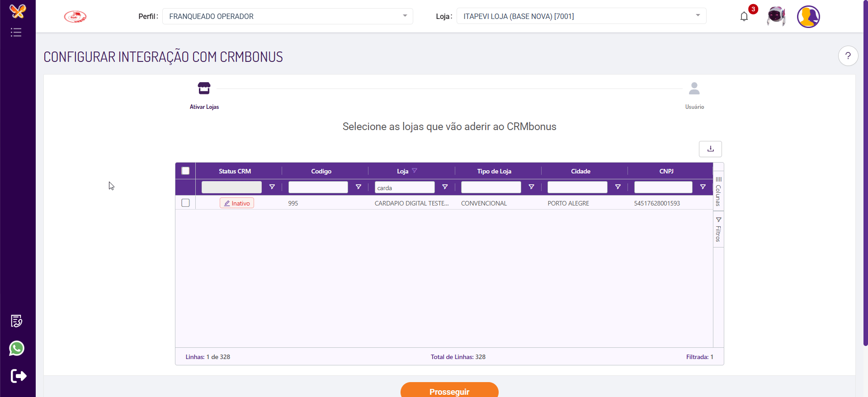Click the butterfly logo in the sidebar
Screen dimensions: 868x397
tap(18, 11)
